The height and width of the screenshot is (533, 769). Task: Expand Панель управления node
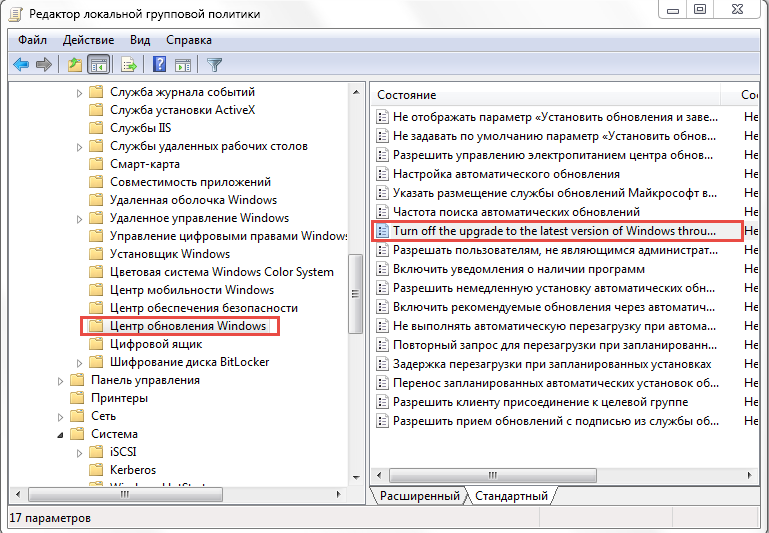tap(60, 381)
